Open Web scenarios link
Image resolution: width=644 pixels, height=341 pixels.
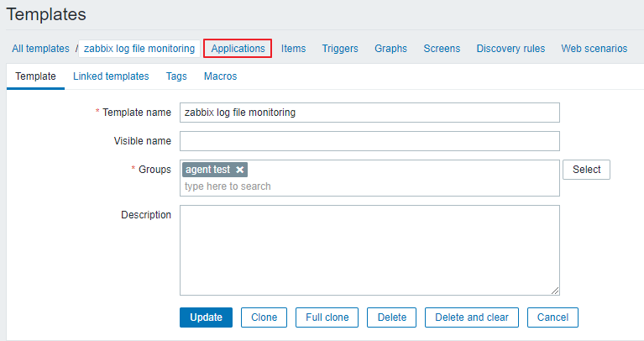pos(594,49)
